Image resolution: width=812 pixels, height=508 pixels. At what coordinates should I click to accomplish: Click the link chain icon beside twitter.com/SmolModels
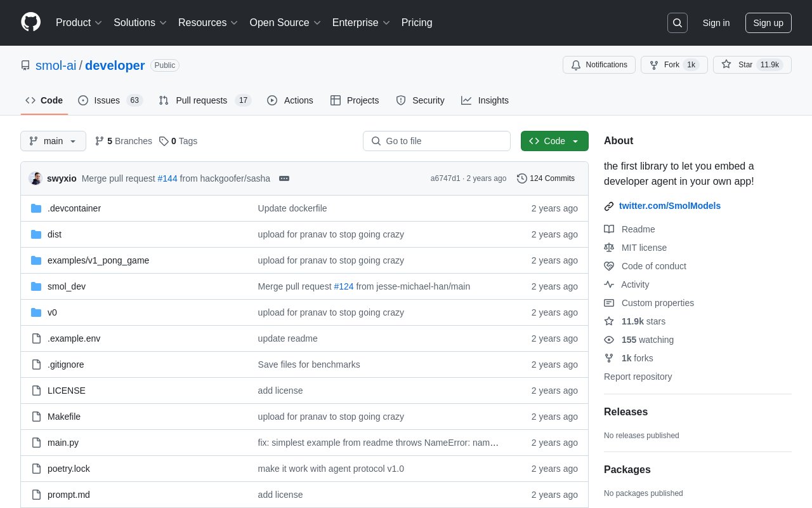coord(609,206)
